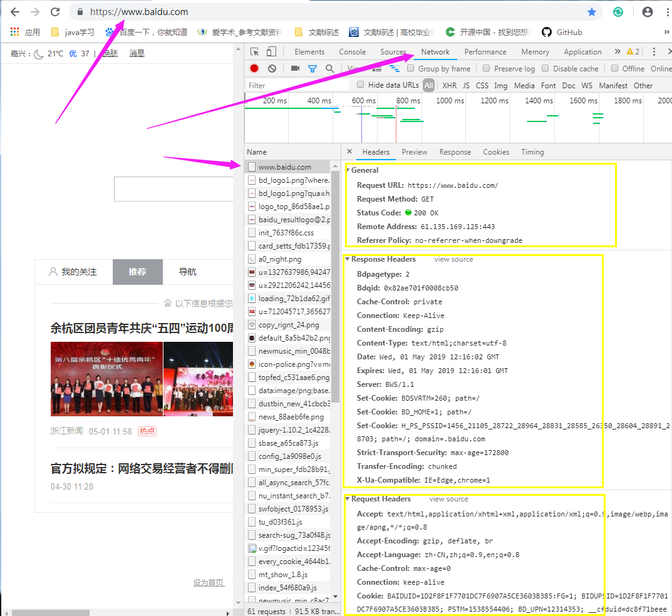The image size is (672, 616).
Task: Click the bookmark star in address bar
Action: coord(592,12)
